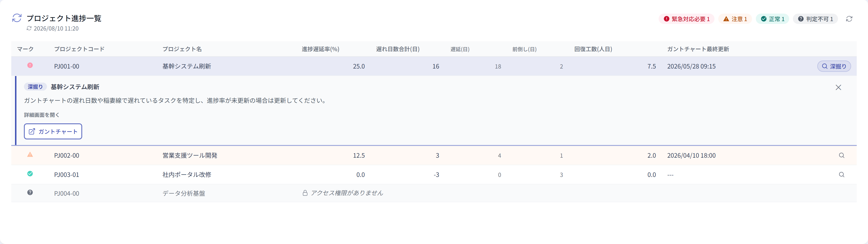Viewport: 868px width, 244px height.
Task: Open drill-down magnifier for PJ003-01 row
Action: pos(841,175)
